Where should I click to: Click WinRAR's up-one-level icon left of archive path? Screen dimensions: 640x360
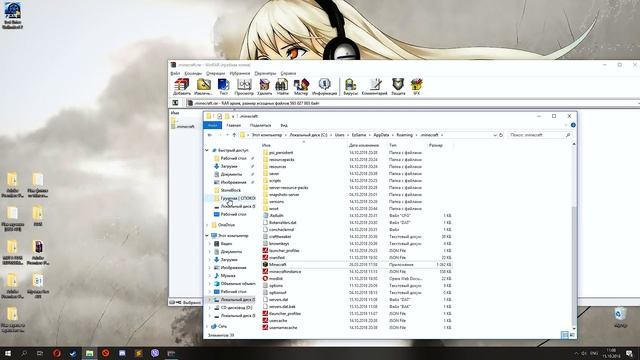[x=175, y=103]
